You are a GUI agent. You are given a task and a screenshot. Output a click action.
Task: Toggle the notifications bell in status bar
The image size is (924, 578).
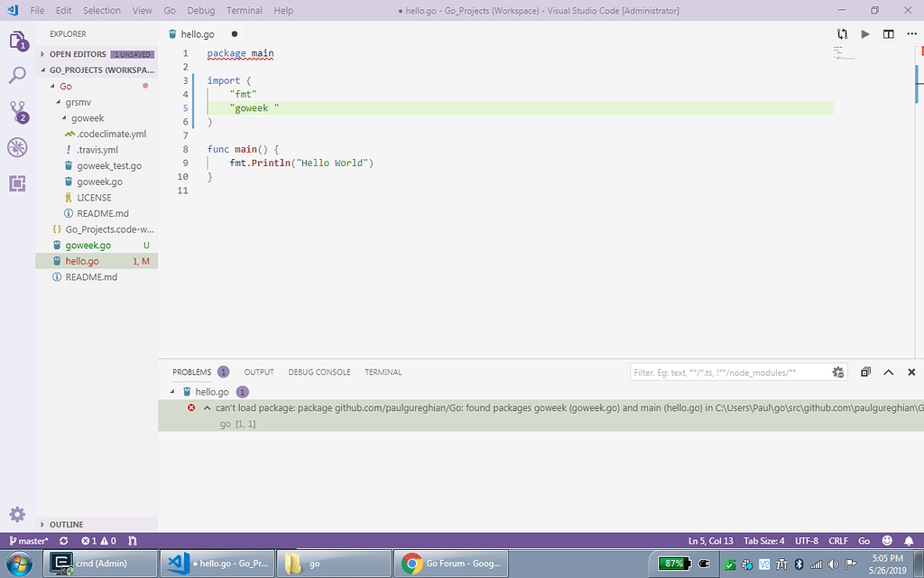pyautogui.click(x=908, y=541)
